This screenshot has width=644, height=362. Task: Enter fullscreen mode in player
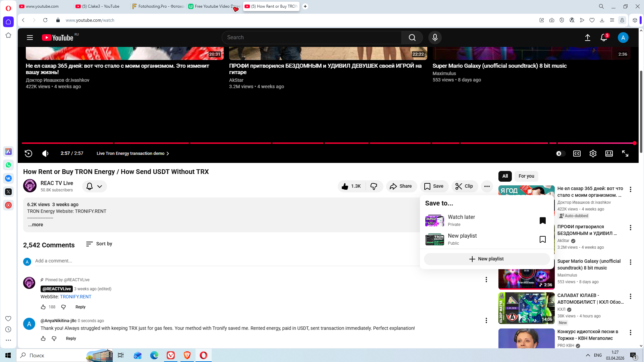625,154
